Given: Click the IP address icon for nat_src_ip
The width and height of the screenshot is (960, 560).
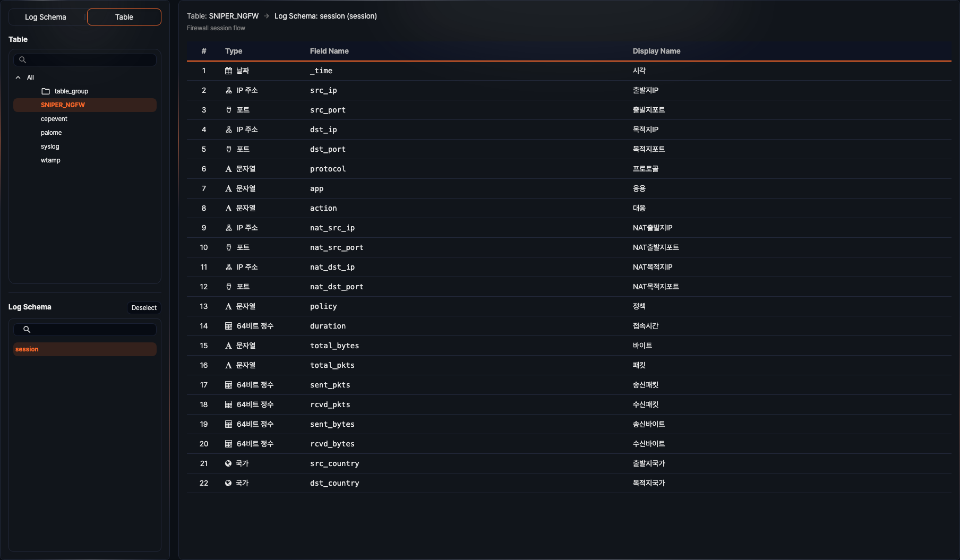Looking at the screenshot, I should click(x=228, y=227).
